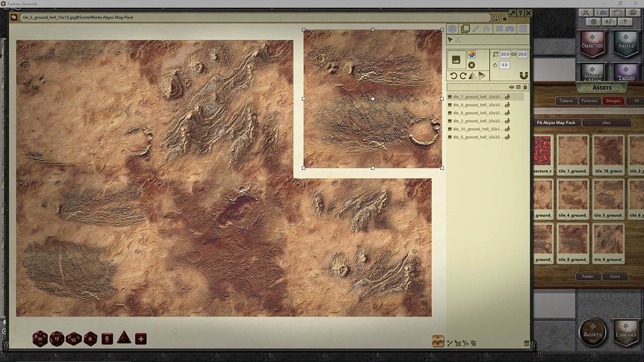644x362 pixels.
Task: Click the grid settings icon
Action: point(523,29)
